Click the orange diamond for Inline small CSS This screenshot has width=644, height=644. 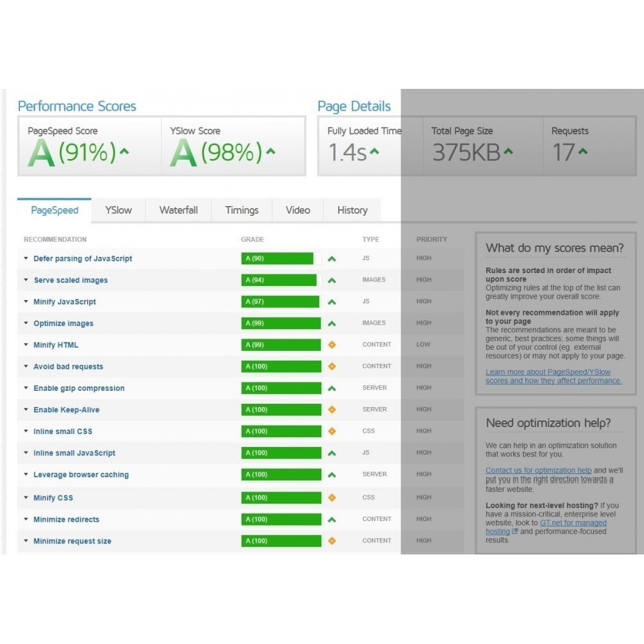(332, 431)
